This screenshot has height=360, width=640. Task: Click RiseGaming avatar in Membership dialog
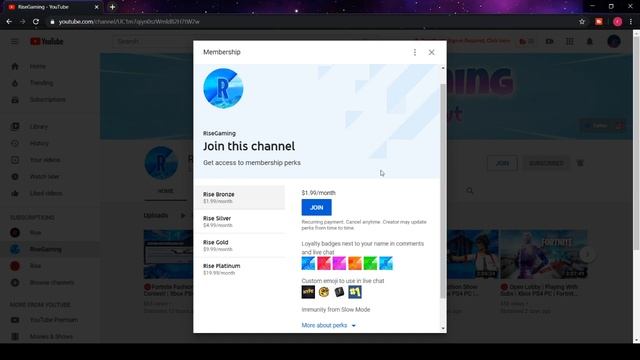pyautogui.click(x=223, y=88)
